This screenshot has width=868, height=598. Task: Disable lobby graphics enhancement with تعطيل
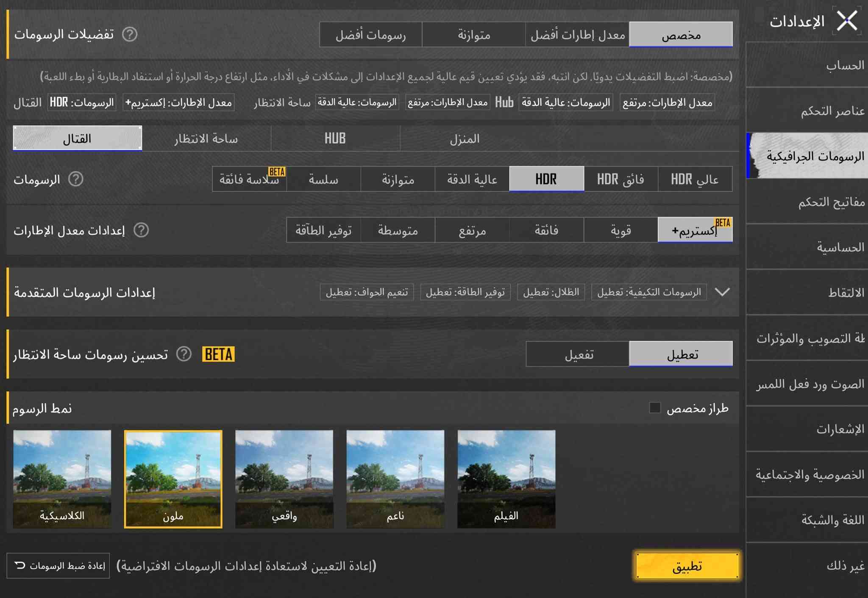pos(681,354)
